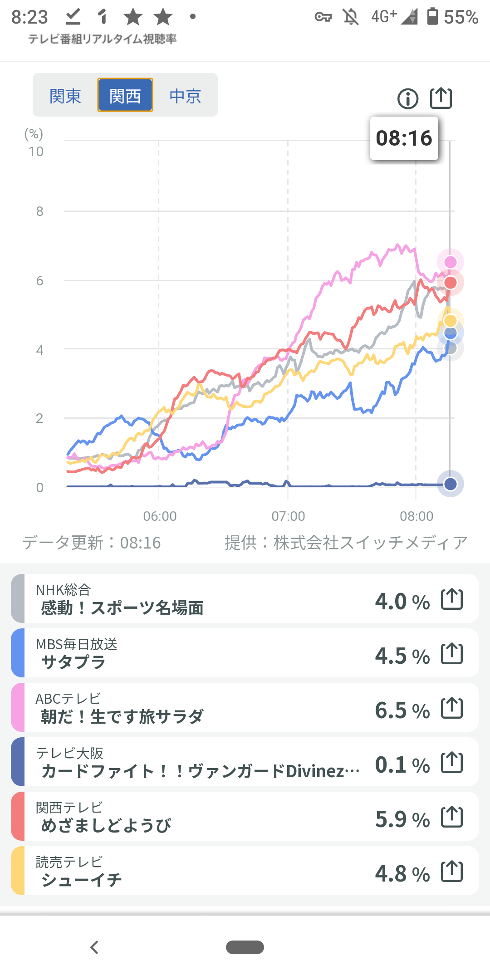
Task: Select the dark blue テレビ大阪 chart marker
Action: click(x=450, y=484)
